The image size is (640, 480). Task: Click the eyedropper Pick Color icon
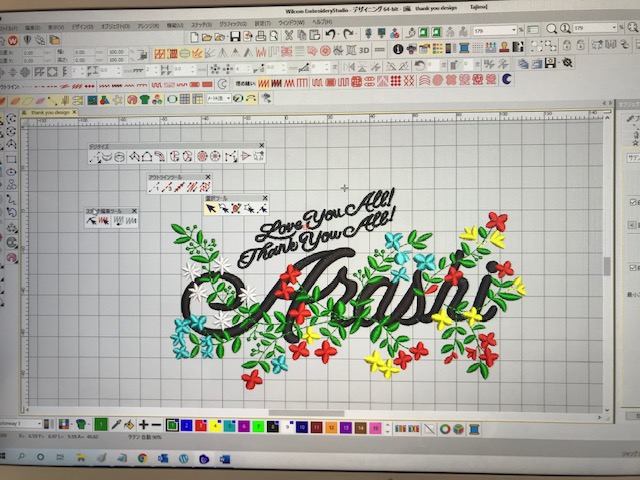pyautogui.click(x=116, y=425)
